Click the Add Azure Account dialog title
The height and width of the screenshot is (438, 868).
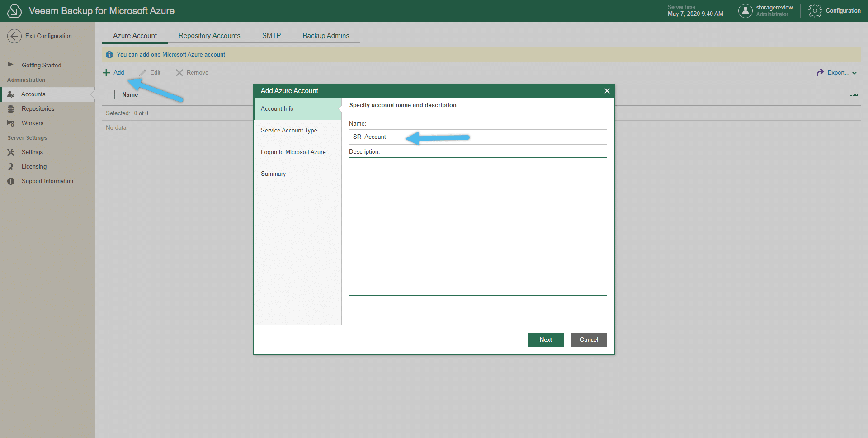[289, 91]
